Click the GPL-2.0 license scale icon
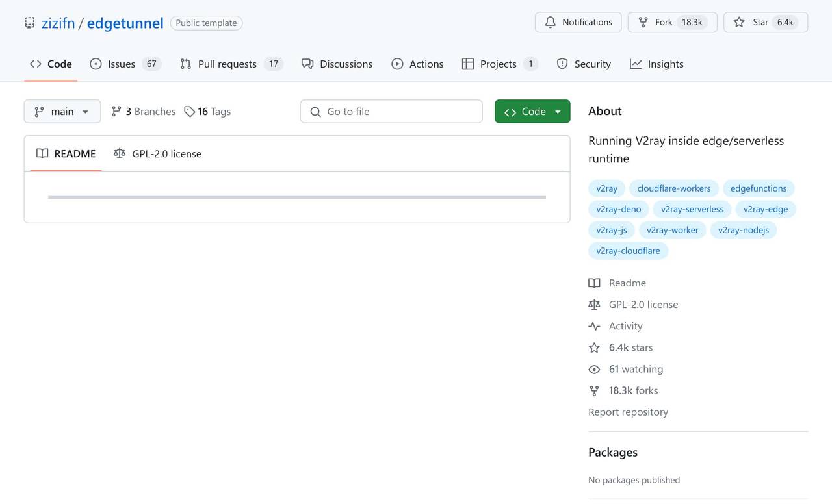Screen dimensions: 832x504 click(120, 153)
